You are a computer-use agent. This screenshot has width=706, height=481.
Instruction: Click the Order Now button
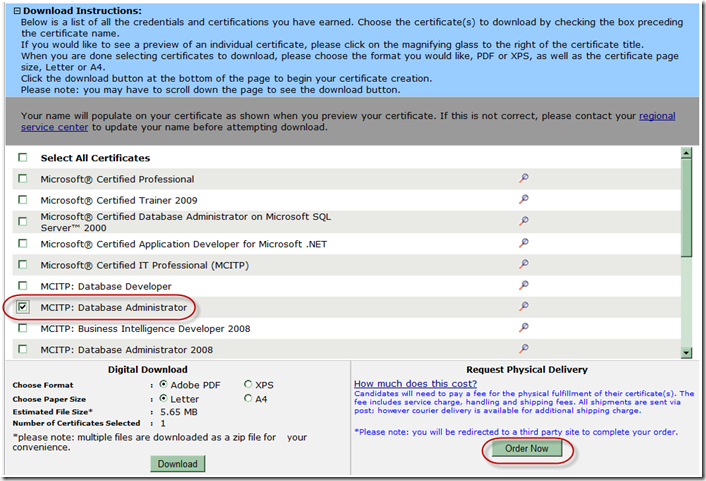pyautogui.click(x=526, y=449)
